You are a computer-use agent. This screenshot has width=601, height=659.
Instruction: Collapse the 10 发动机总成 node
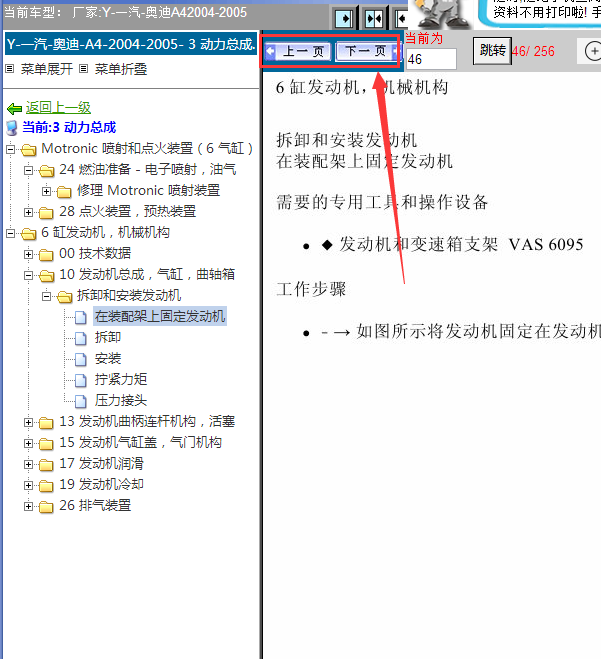[x=28, y=275]
